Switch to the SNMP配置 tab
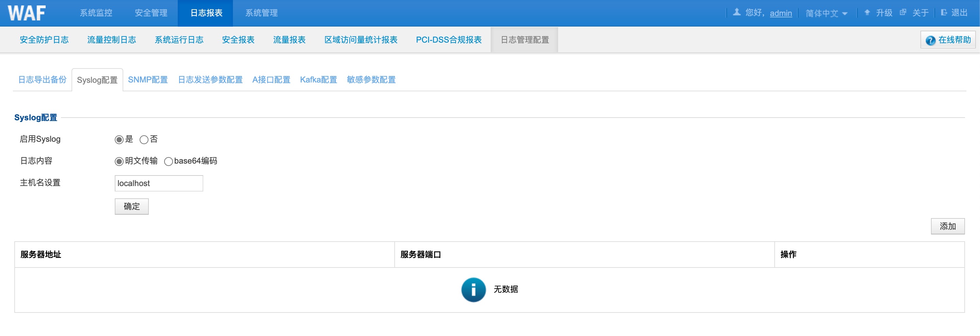This screenshot has width=980, height=336. [x=147, y=79]
